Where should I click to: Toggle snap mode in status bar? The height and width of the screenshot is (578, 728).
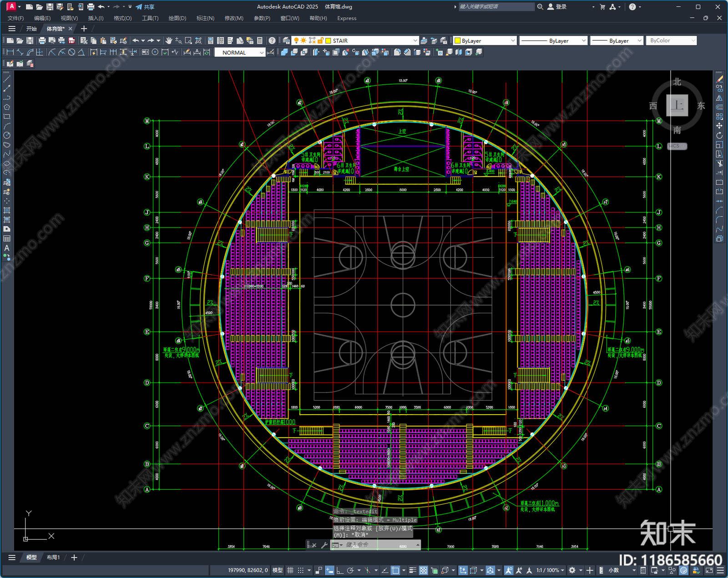pyautogui.click(x=300, y=570)
